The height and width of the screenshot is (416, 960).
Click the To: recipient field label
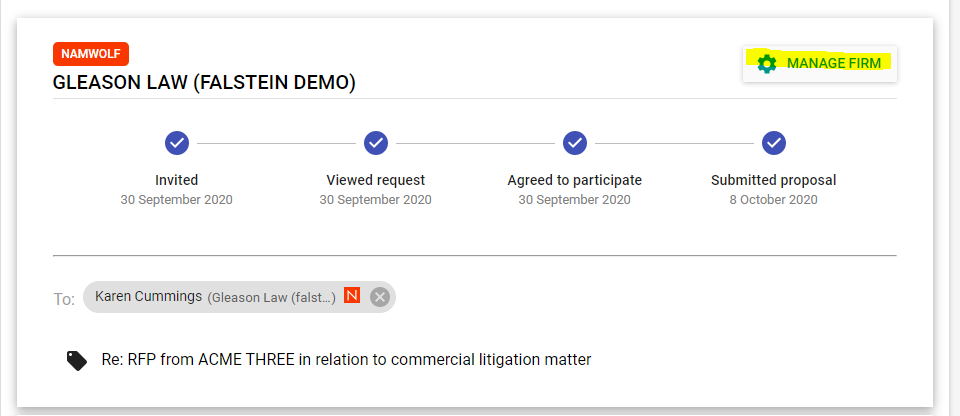click(64, 299)
